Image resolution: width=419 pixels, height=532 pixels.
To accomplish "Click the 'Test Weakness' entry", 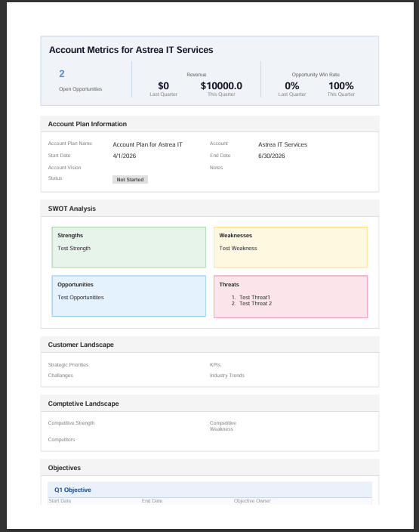I will pyautogui.click(x=238, y=249).
